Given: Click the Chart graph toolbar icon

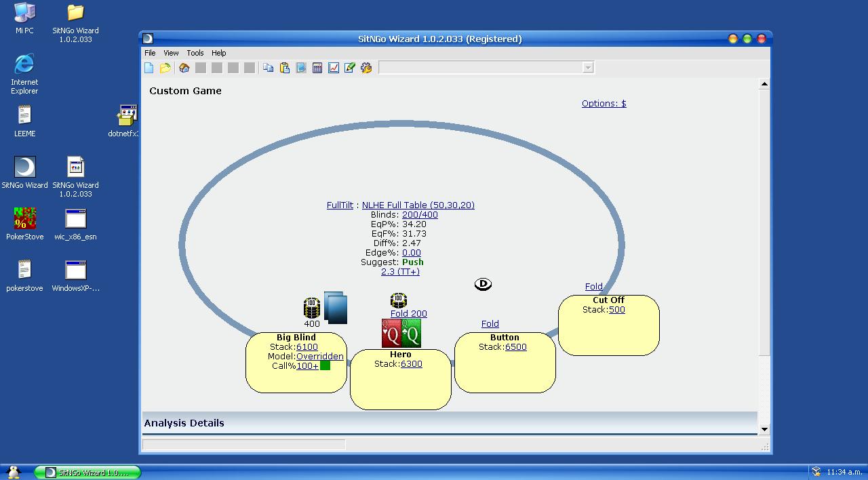Looking at the screenshot, I should pyautogui.click(x=334, y=68).
